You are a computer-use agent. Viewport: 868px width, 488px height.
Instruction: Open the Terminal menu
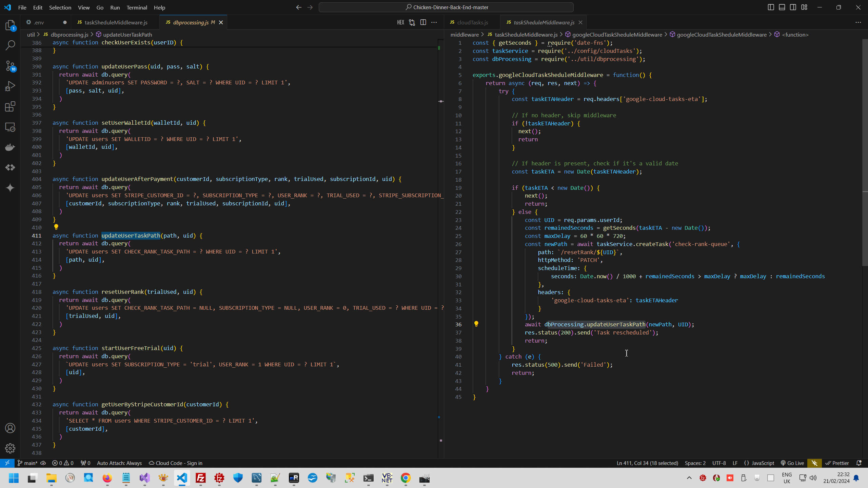tap(137, 7)
